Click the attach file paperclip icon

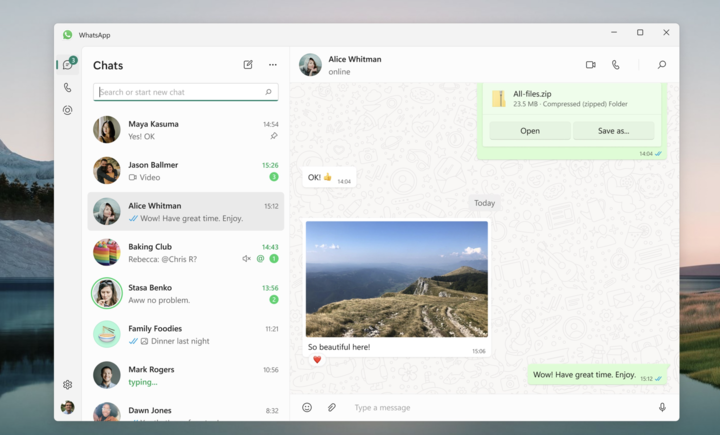click(x=332, y=407)
